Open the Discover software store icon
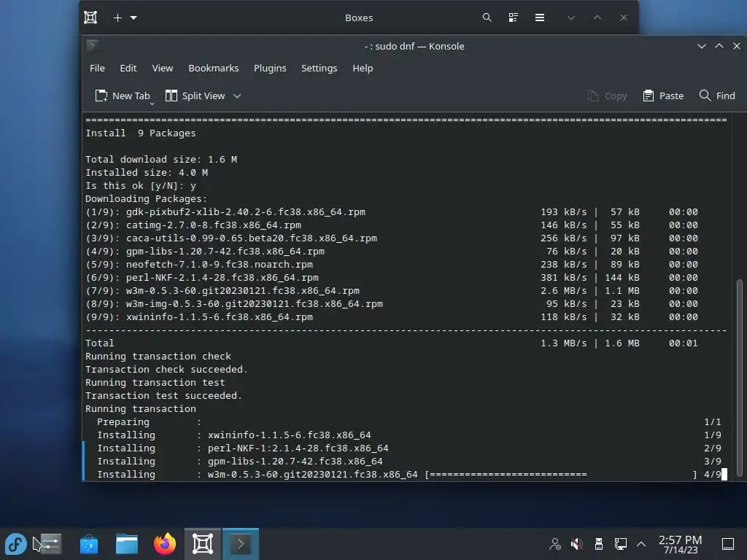Viewport: 747px width, 560px height. click(x=89, y=544)
